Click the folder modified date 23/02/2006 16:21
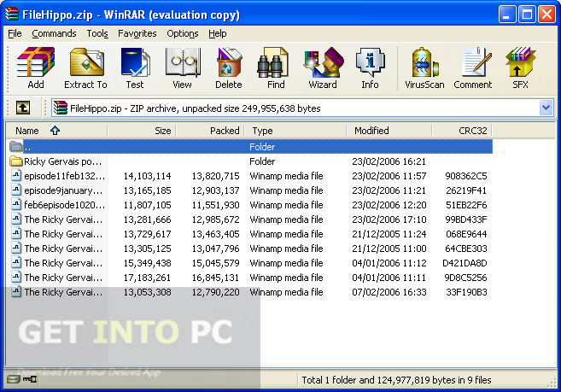 coord(389,161)
